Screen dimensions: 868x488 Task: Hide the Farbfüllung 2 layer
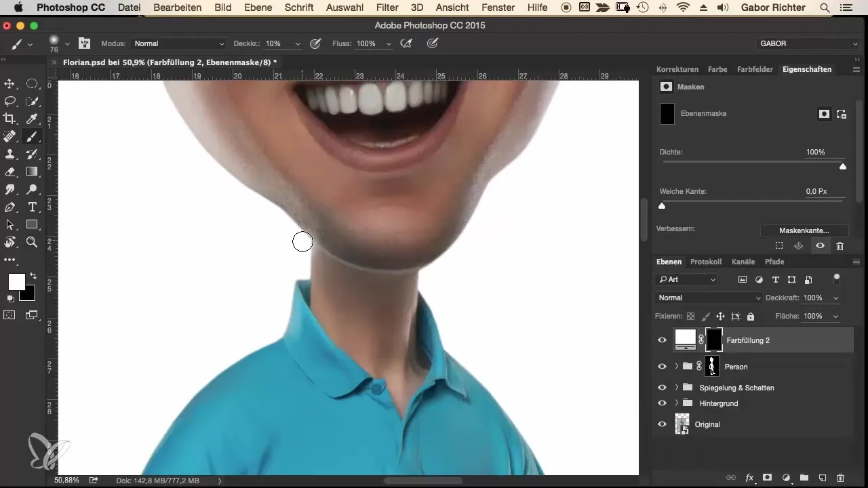coord(663,340)
